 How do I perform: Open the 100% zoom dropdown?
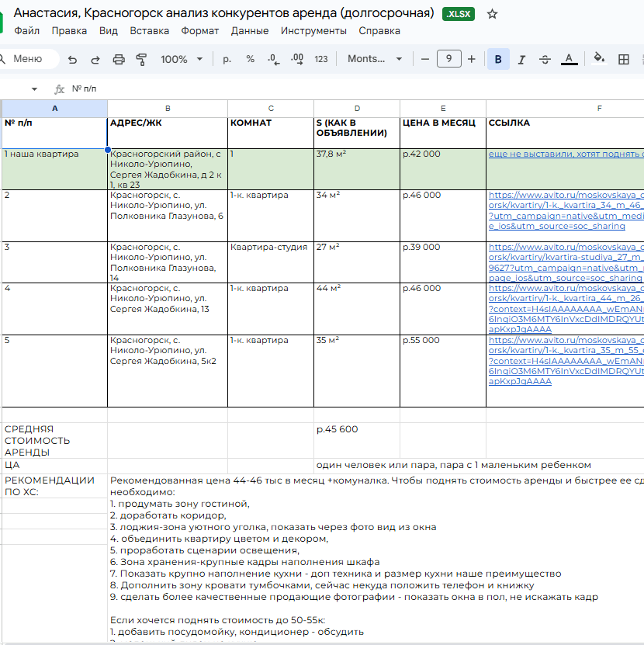point(182,59)
